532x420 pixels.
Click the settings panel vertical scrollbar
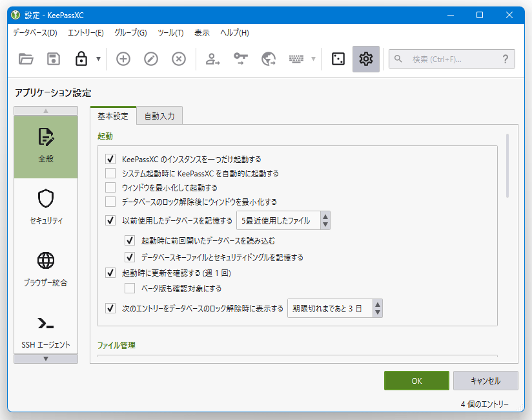pyautogui.click(x=507, y=165)
